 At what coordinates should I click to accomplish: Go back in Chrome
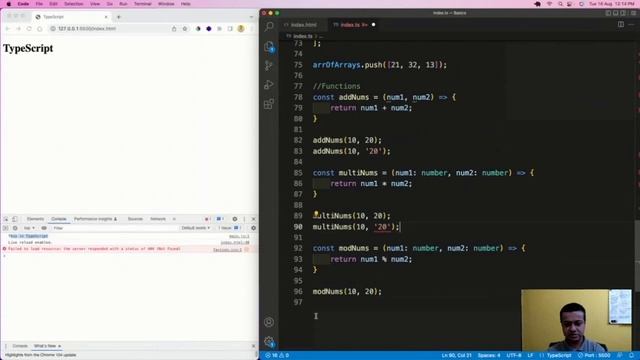click(x=8, y=29)
